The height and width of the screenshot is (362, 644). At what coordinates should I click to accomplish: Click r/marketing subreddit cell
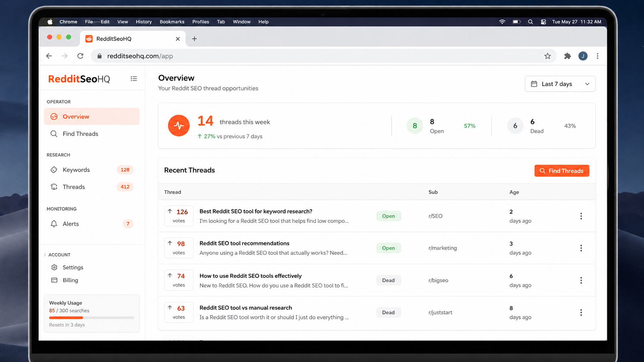click(443, 248)
